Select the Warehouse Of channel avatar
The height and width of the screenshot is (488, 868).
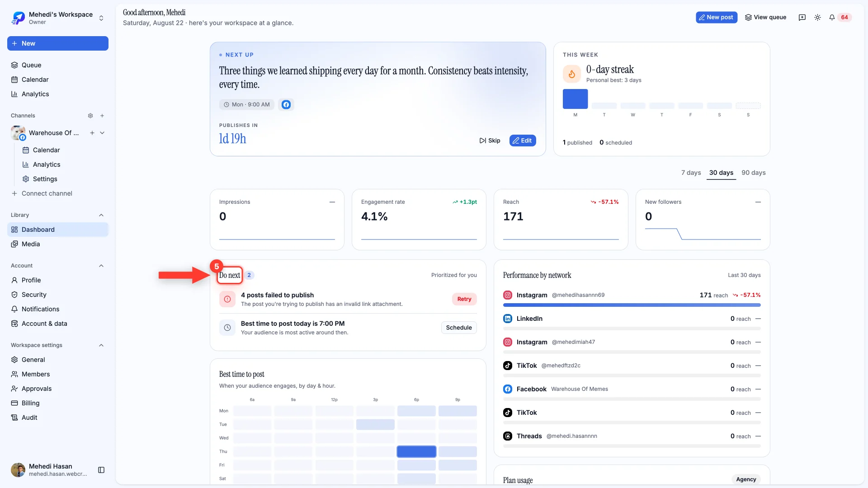click(x=18, y=133)
